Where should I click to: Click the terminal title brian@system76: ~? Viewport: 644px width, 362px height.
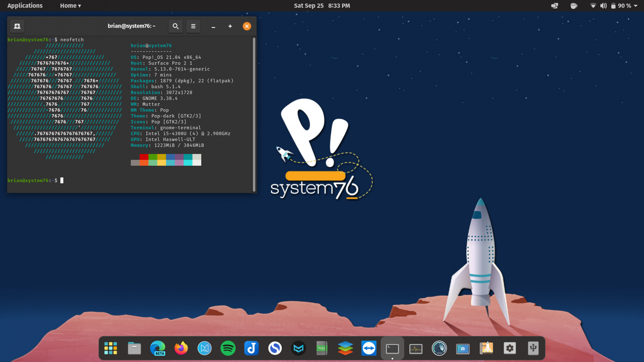(x=131, y=26)
